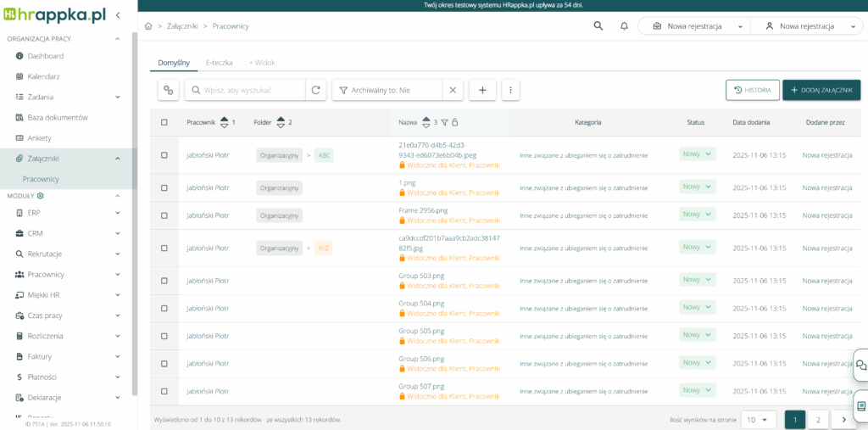The width and height of the screenshot is (868, 430).
Task: Open notifications bell icon
Action: tap(624, 26)
